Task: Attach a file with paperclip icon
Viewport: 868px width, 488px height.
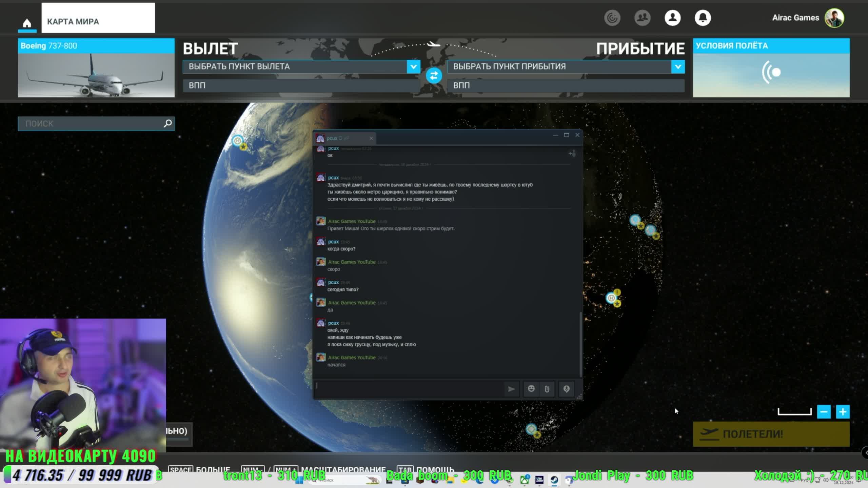Action: click(547, 389)
